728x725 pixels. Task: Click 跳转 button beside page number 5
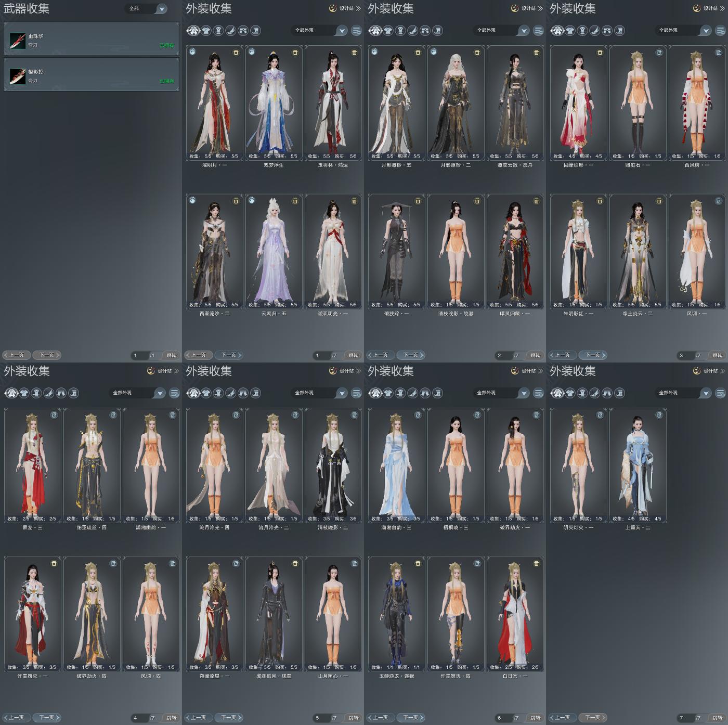(x=354, y=718)
